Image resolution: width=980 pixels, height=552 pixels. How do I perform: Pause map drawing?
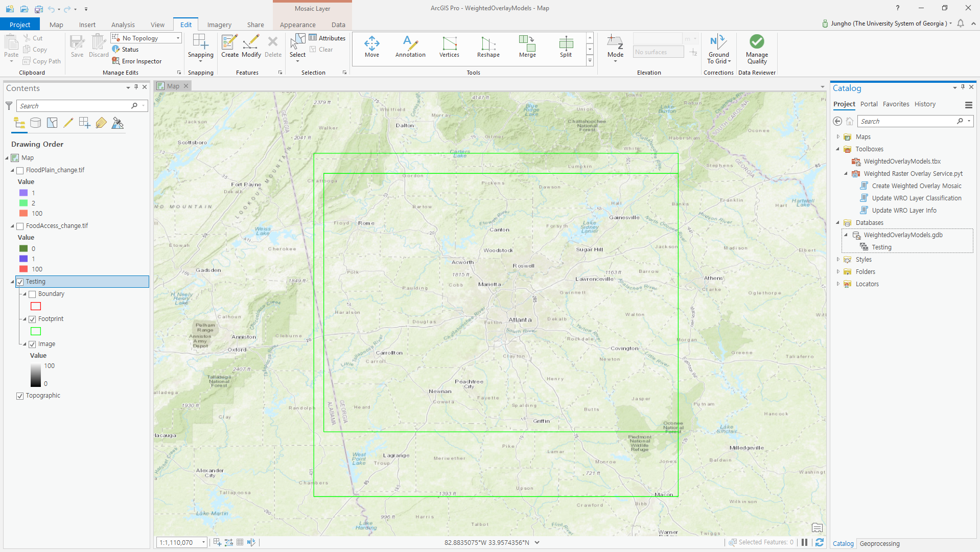tap(805, 542)
